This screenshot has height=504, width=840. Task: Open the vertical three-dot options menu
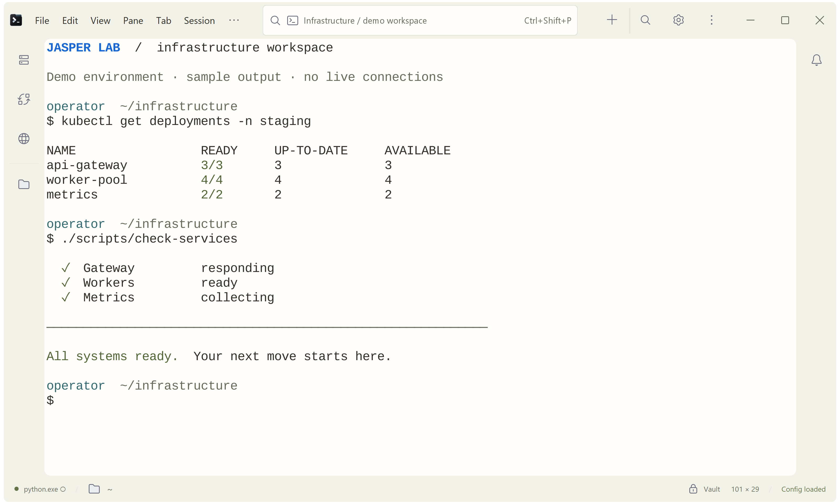click(x=712, y=20)
